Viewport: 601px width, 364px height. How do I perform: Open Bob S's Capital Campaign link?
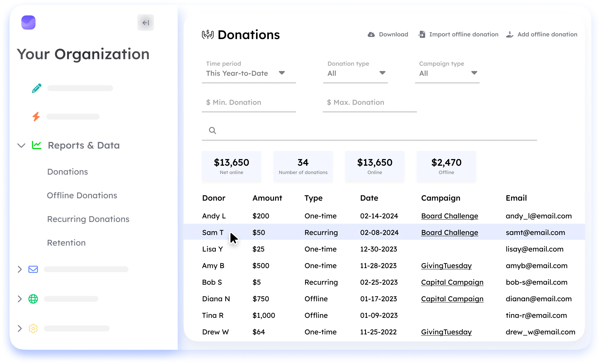(452, 282)
